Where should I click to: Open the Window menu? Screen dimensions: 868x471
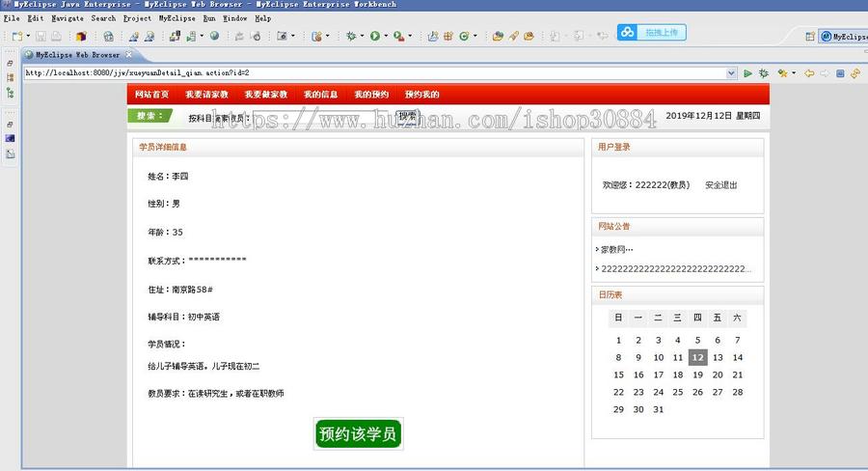point(235,18)
